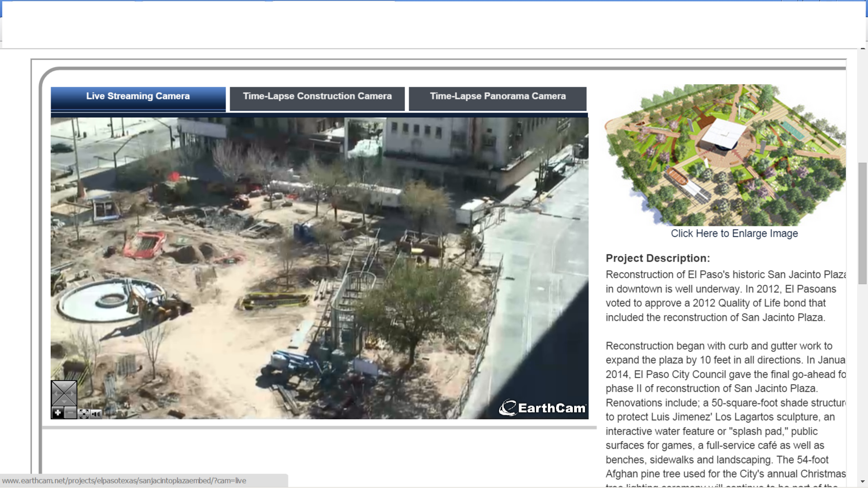The height and width of the screenshot is (488, 868).
Task: Click Here to Enlarge Image link
Action: click(x=734, y=234)
